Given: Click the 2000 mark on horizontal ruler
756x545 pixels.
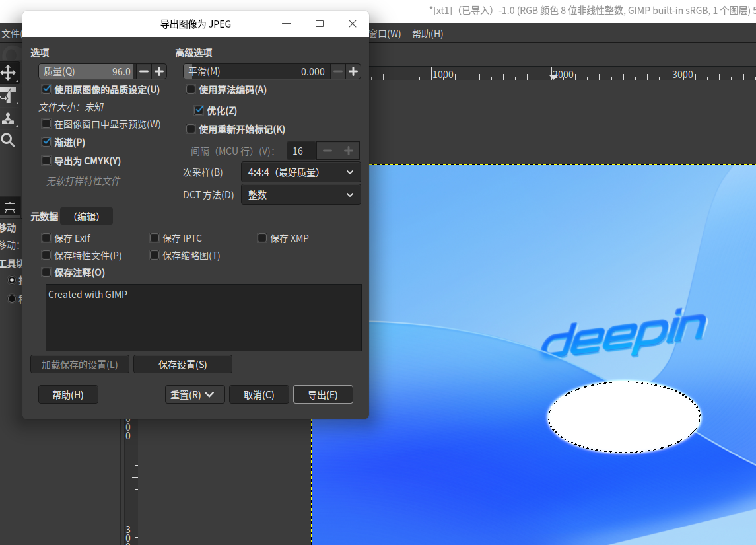Looking at the screenshot, I should (563, 74).
